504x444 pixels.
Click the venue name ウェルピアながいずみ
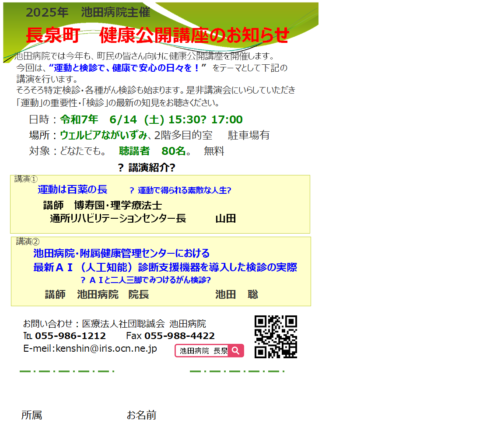point(103,135)
